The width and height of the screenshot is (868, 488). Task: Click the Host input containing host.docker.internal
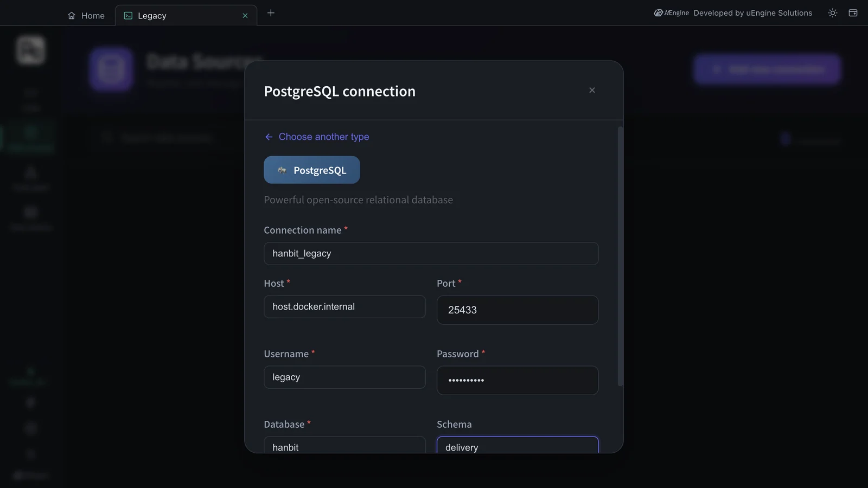pos(345,306)
